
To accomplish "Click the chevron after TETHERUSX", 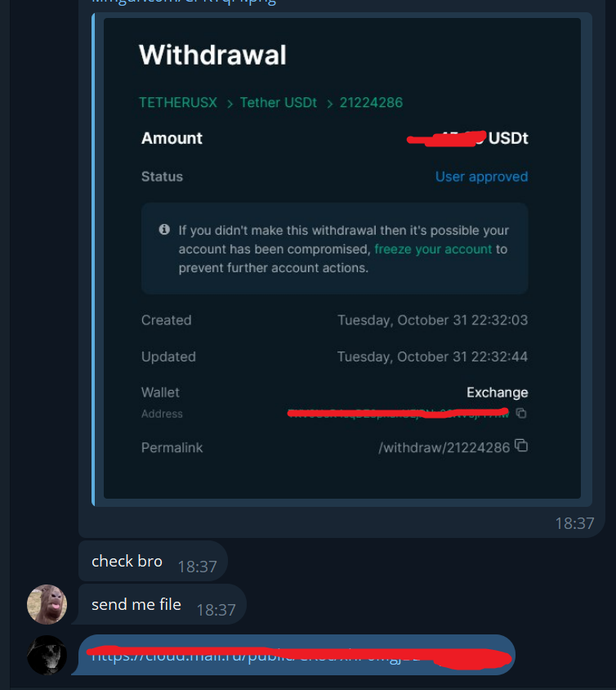I will (230, 104).
